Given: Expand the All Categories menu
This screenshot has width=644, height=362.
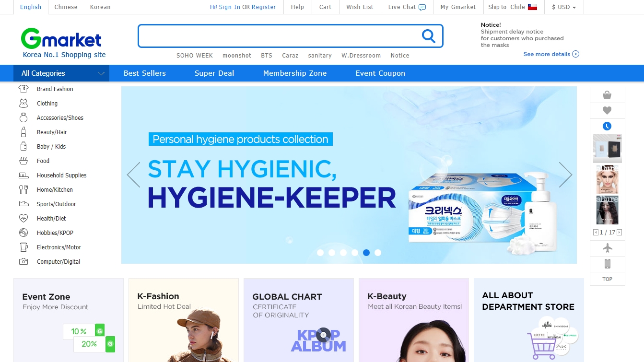Looking at the screenshot, I should coord(61,73).
